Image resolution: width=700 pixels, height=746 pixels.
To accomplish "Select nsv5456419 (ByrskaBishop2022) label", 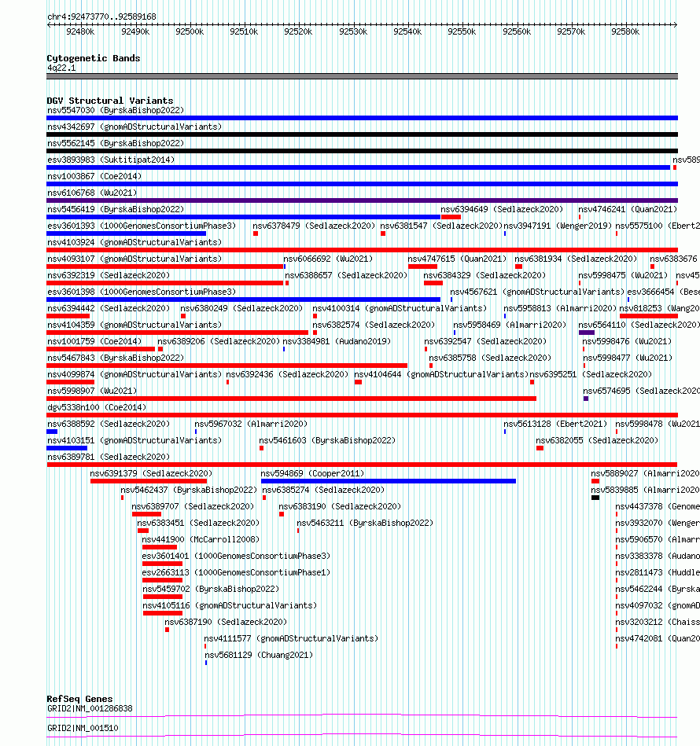I will click(116, 209).
